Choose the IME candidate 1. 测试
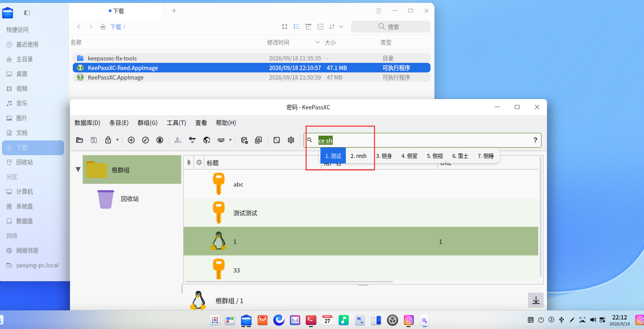644x329 pixels. tap(333, 156)
